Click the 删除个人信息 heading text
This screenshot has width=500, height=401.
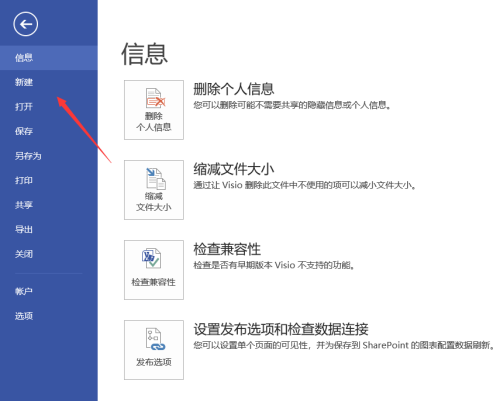(234, 89)
